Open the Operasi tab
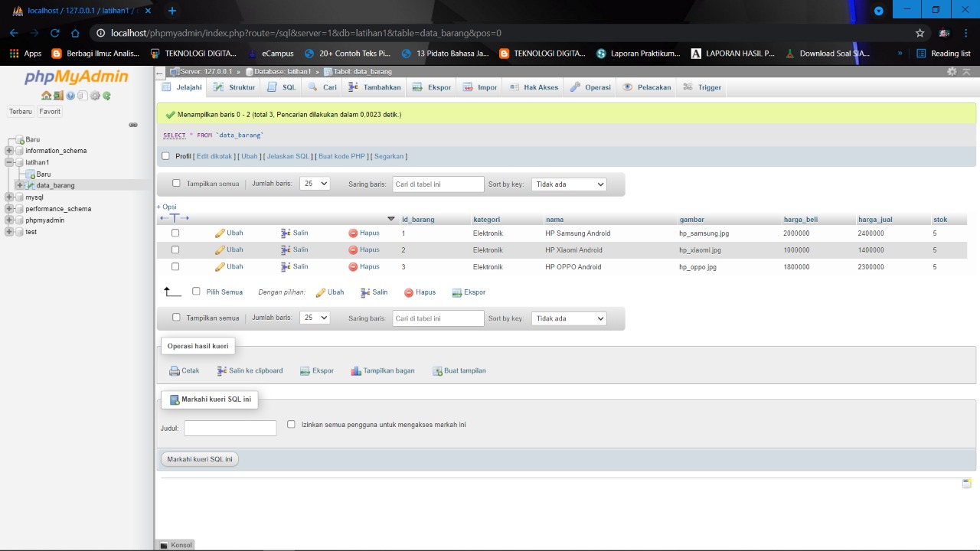The height and width of the screenshot is (551, 980). [x=590, y=87]
